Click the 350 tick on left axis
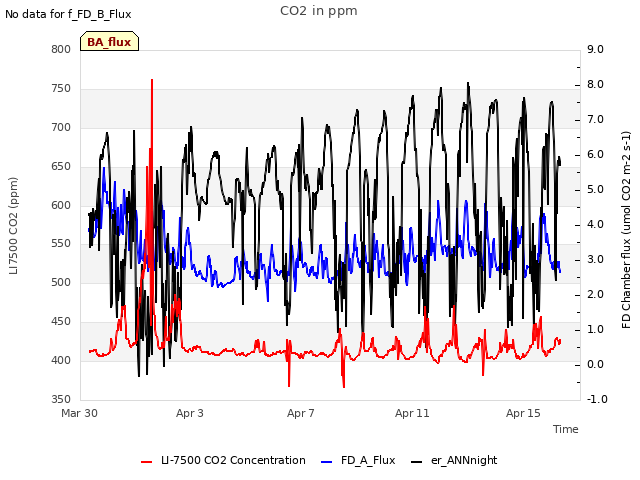 61,399
